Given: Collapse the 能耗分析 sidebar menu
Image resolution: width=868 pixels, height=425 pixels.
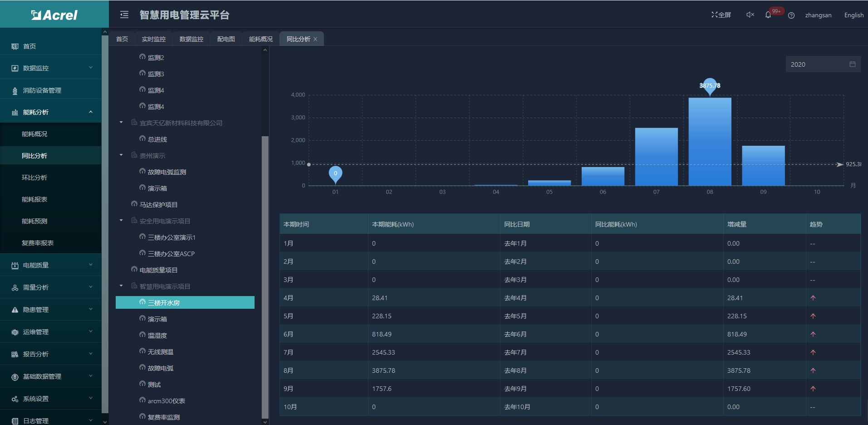Looking at the screenshot, I should tap(91, 112).
